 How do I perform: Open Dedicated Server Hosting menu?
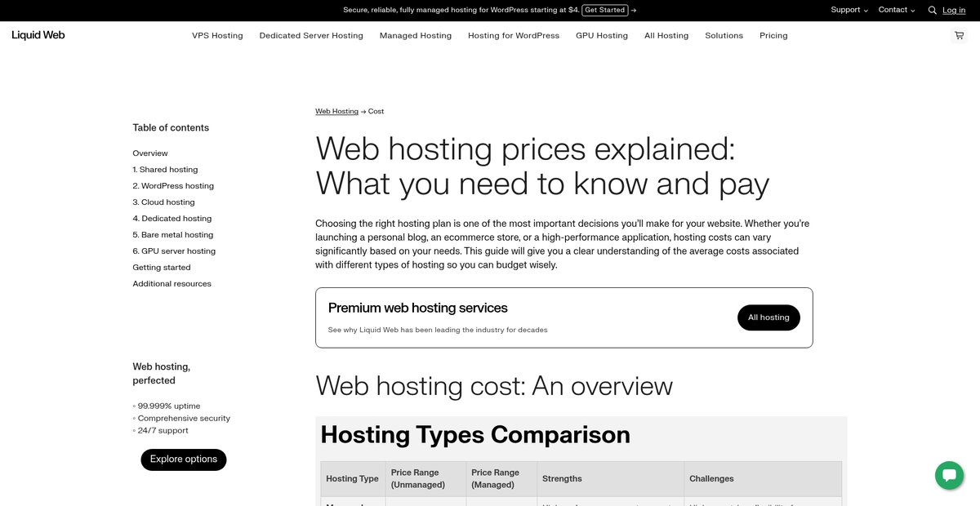pyautogui.click(x=311, y=35)
